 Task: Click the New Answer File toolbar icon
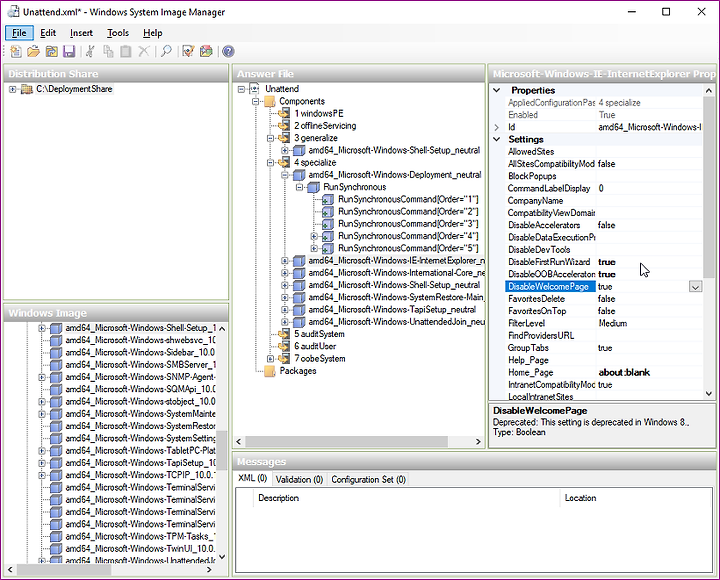[x=16, y=51]
